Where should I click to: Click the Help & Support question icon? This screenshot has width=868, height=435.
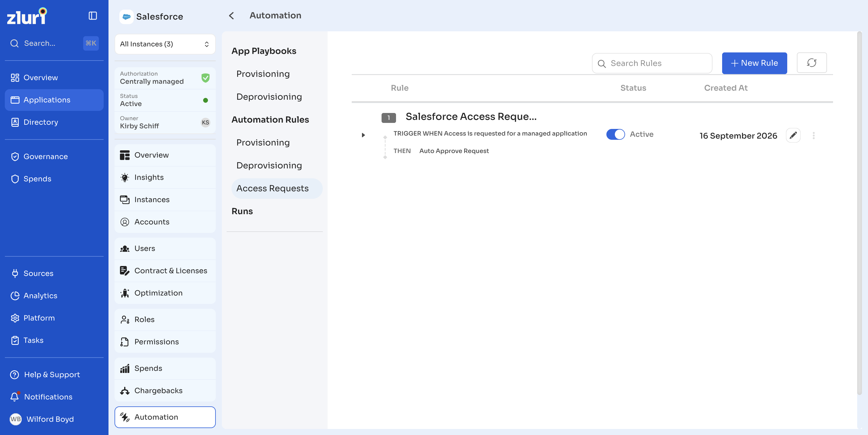14,374
